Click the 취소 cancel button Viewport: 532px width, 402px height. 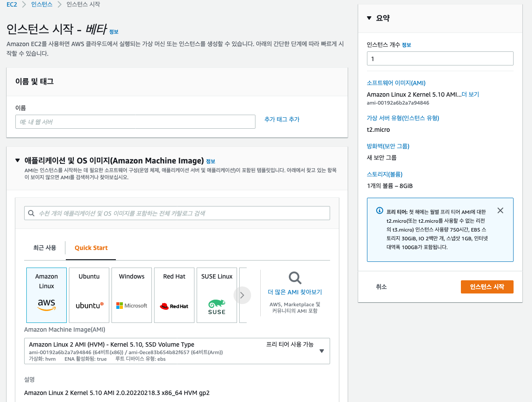point(381,287)
